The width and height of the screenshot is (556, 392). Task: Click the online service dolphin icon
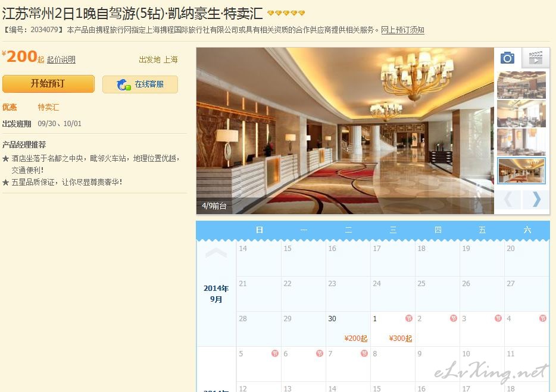[123, 84]
